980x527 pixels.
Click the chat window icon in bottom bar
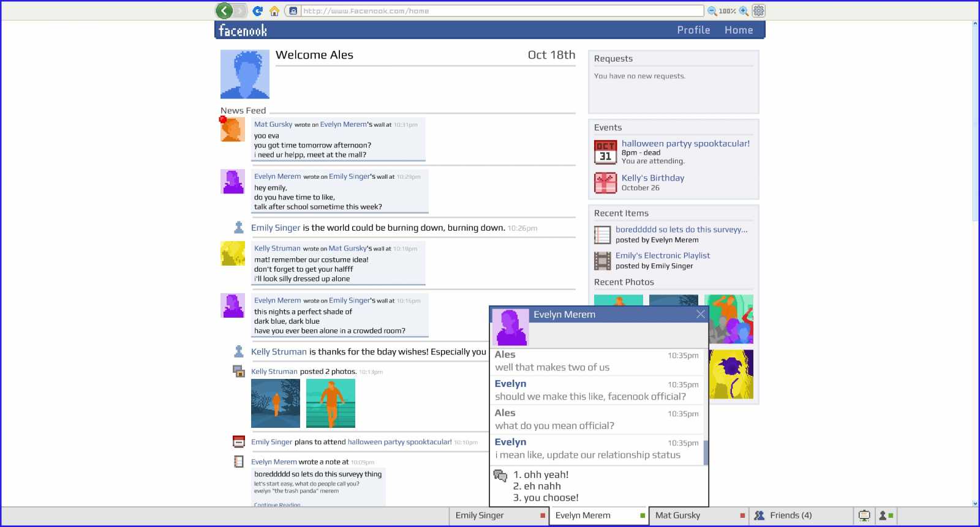click(x=864, y=515)
